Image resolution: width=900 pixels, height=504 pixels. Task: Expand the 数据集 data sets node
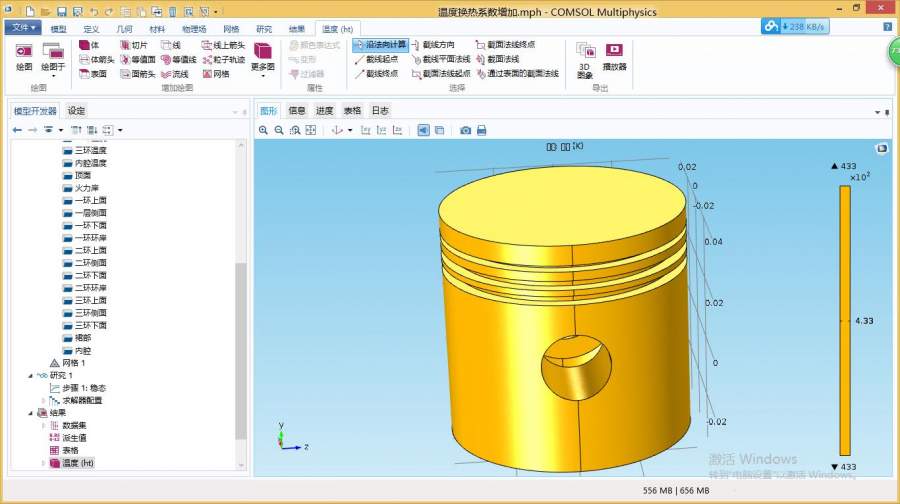click(x=43, y=425)
